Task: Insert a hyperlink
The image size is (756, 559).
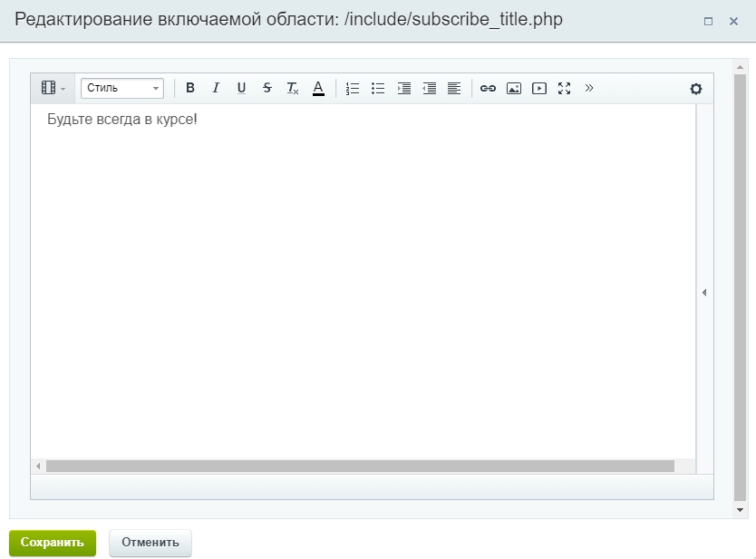Action: pos(488,88)
